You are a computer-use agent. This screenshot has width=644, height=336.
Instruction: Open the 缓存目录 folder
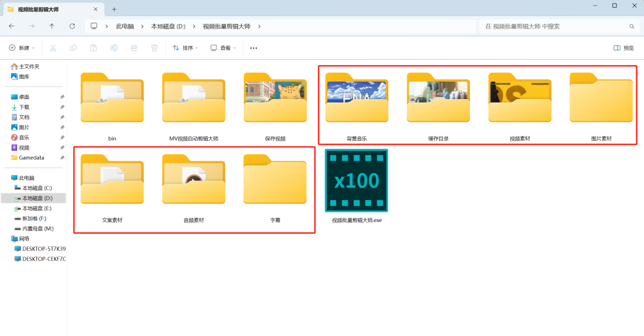tap(438, 98)
